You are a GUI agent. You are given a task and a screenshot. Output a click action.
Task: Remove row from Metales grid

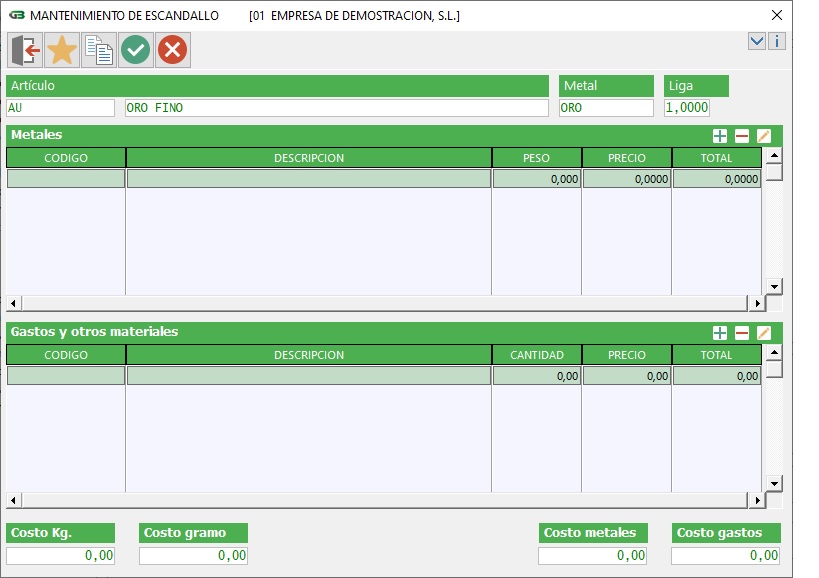click(742, 136)
